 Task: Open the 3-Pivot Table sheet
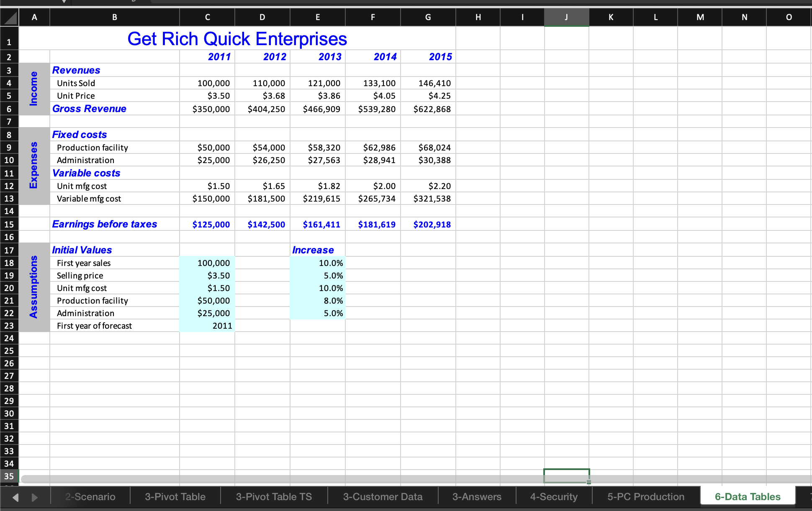click(175, 497)
